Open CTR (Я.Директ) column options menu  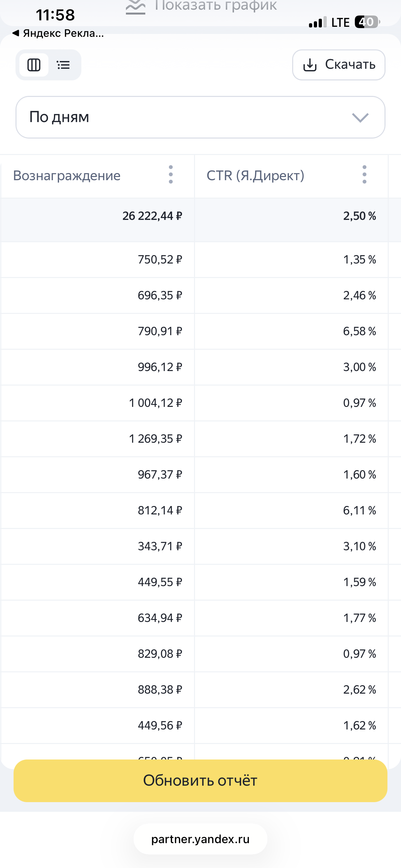[364, 175]
